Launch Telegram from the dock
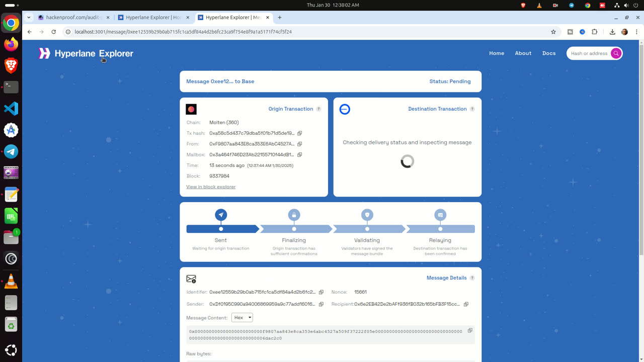644x362 pixels. pos(11,151)
